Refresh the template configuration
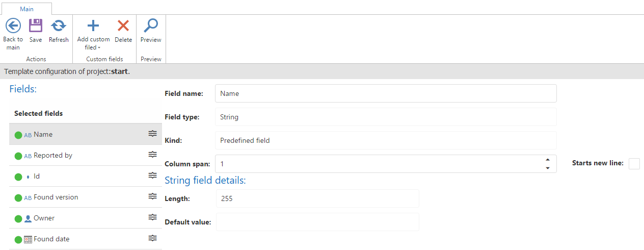Viewport: 644px width, 250px height. (59, 26)
